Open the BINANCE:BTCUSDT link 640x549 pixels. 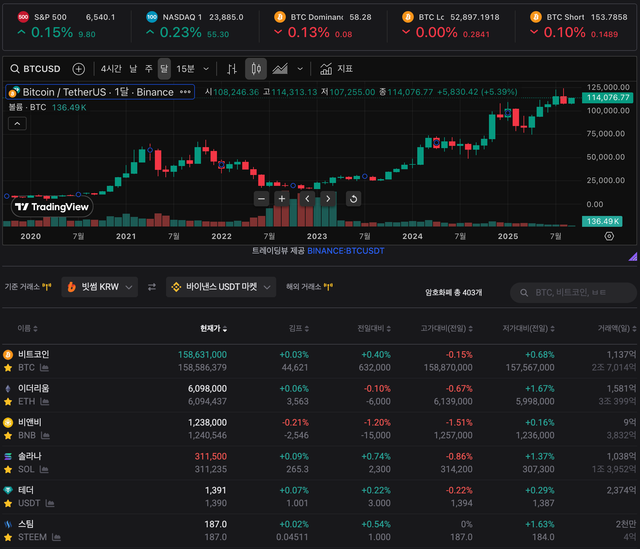346,251
